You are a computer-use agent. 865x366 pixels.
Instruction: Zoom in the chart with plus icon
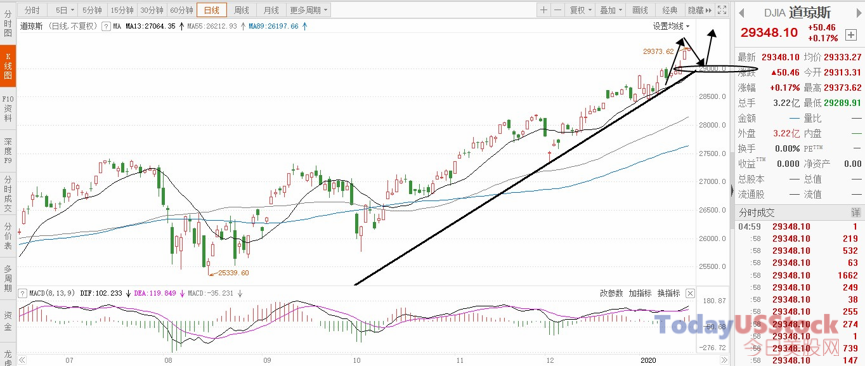pos(544,10)
